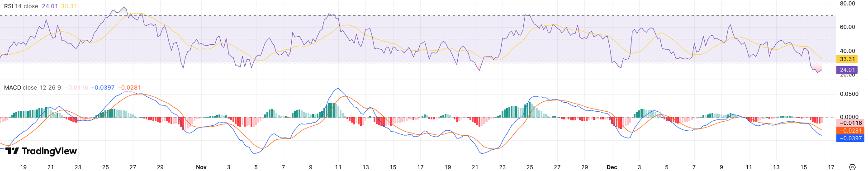Click RSI moving average value 33.31 legend
Image resolution: width=868 pixels, height=171 pixels.
click(x=69, y=6)
